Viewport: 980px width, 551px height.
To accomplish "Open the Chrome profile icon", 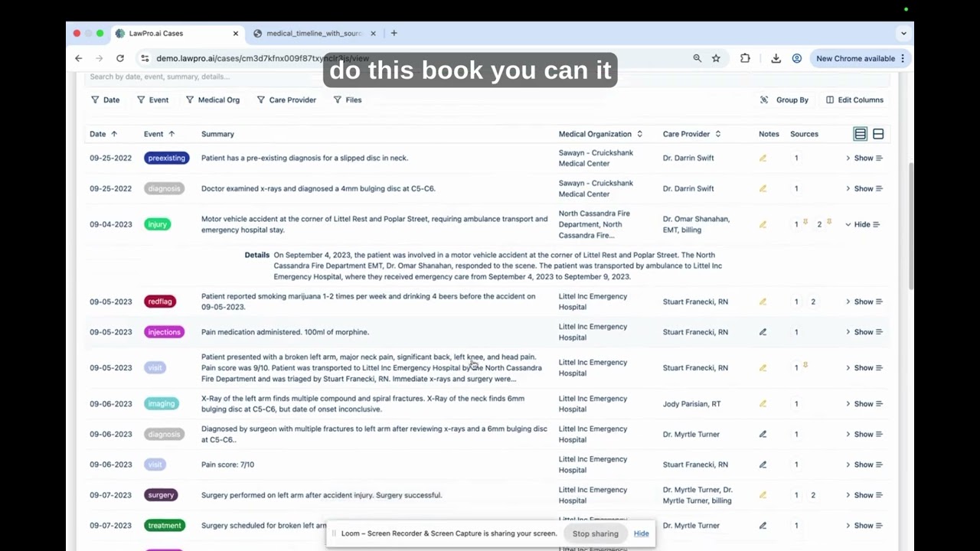I will coord(797,58).
